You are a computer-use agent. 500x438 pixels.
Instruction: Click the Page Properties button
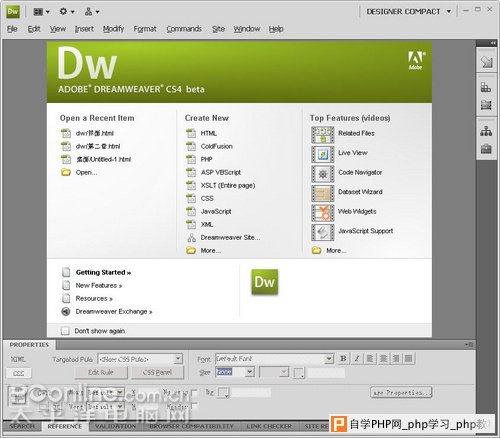coord(401,393)
